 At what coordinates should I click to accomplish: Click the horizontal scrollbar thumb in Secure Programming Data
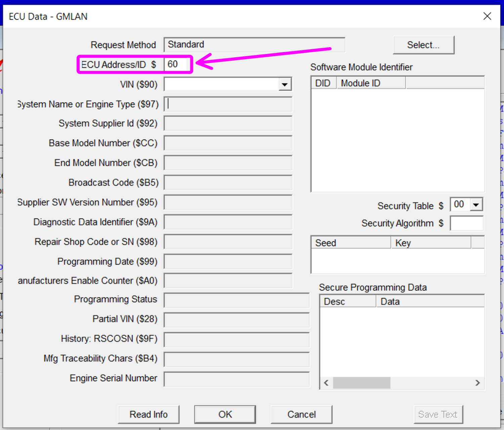click(x=362, y=383)
